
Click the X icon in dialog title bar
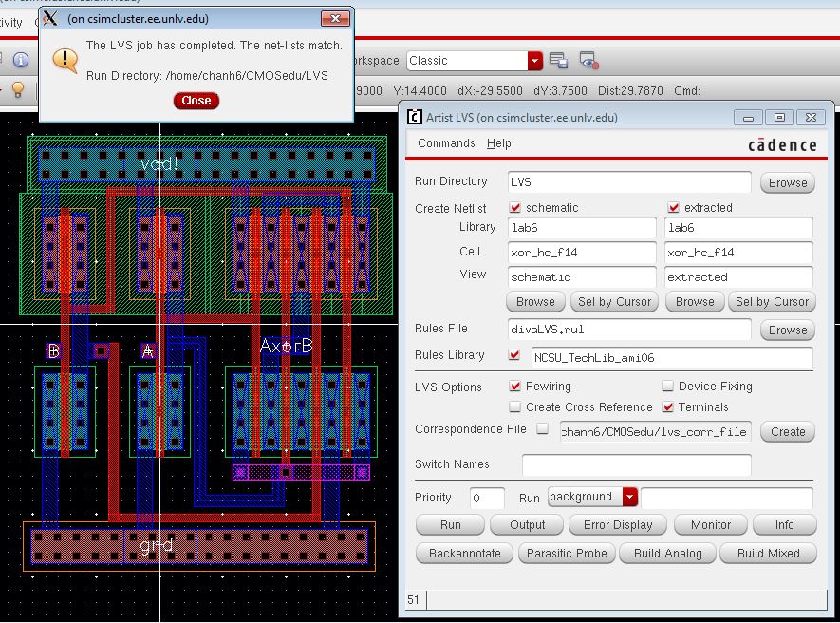51,18
